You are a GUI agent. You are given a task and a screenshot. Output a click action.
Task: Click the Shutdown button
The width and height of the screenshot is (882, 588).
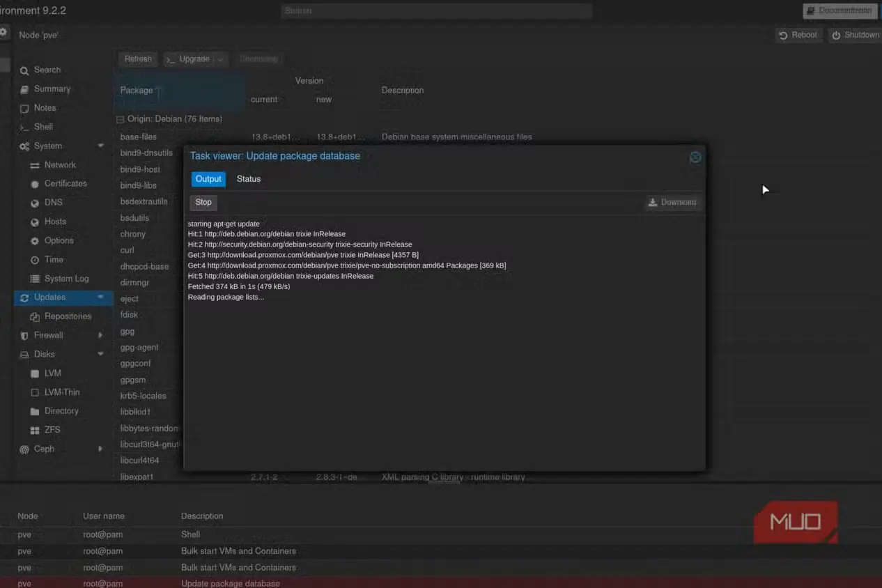coord(855,36)
